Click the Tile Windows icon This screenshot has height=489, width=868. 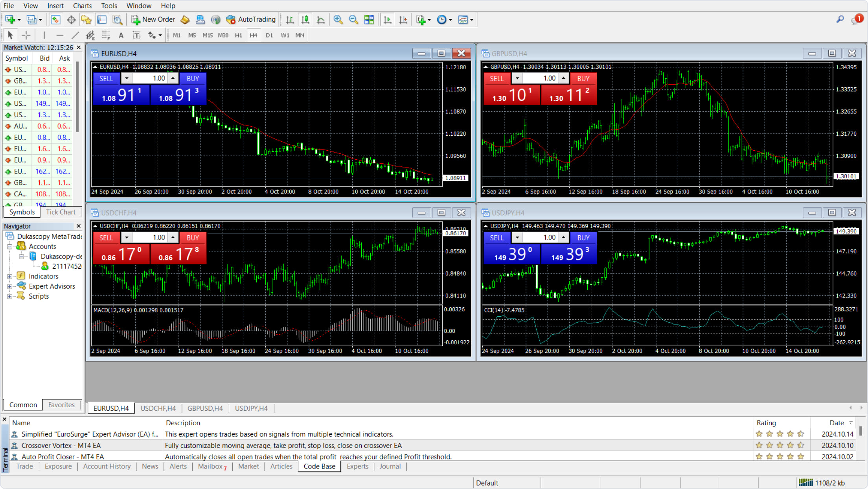(x=369, y=19)
